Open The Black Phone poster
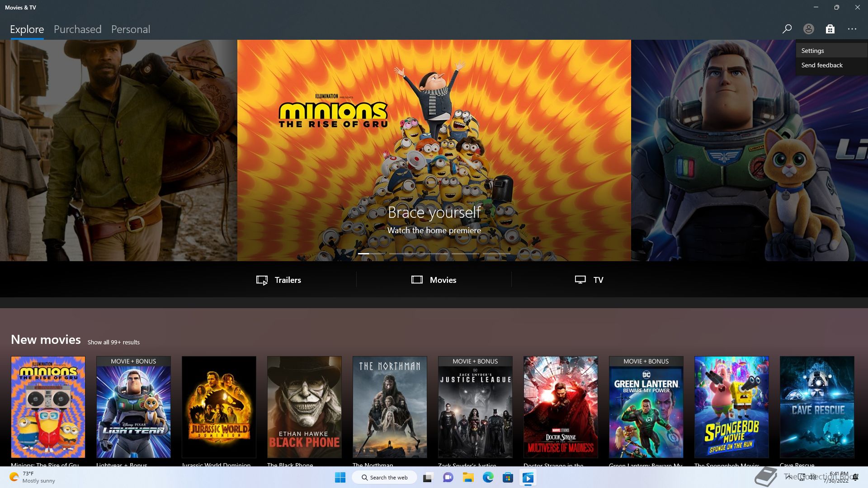 coord(304,407)
